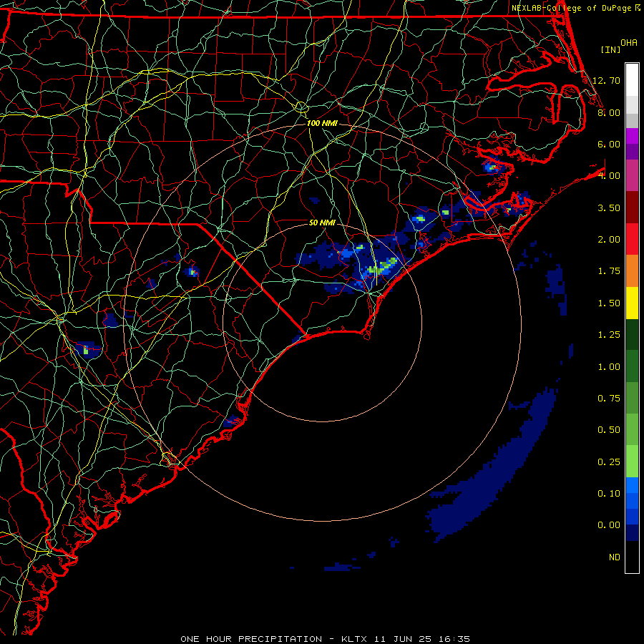
Task: Click the "1.00" legend value
Action: (x=609, y=367)
